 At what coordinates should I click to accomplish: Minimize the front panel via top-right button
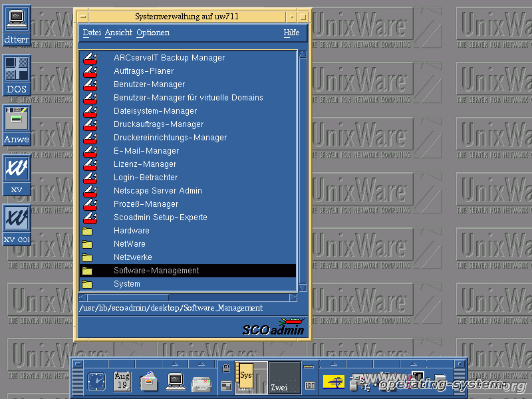point(459,364)
